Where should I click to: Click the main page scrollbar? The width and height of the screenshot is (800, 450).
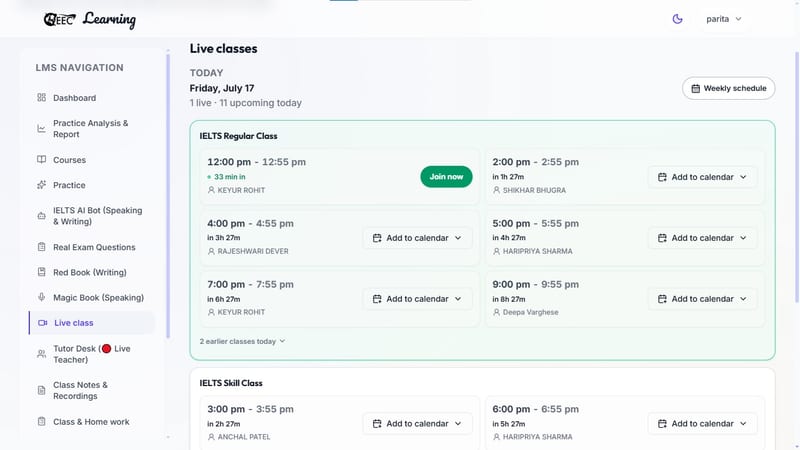tap(797, 176)
